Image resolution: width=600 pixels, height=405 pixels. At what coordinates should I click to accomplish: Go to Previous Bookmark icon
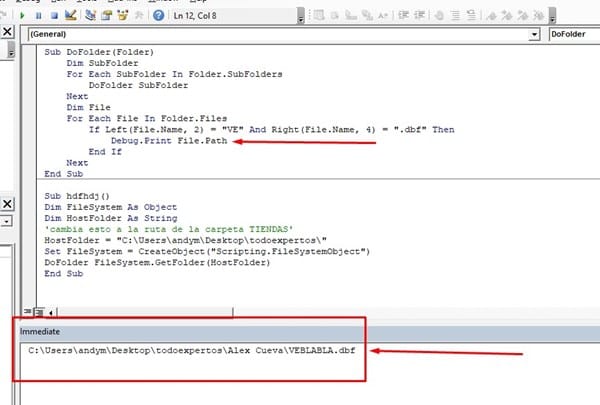point(523,15)
